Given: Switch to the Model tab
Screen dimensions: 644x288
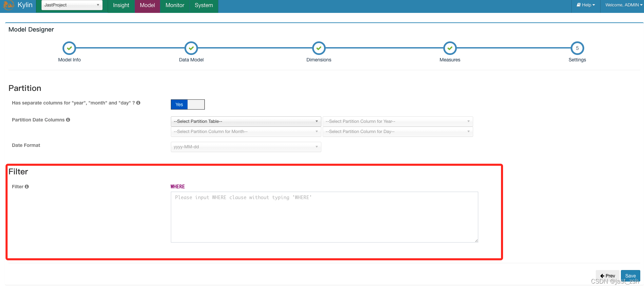Looking at the screenshot, I should click(x=147, y=5).
